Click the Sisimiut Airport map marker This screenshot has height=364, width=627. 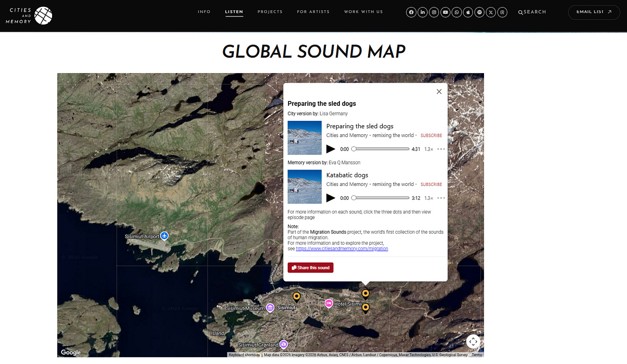coord(164,236)
